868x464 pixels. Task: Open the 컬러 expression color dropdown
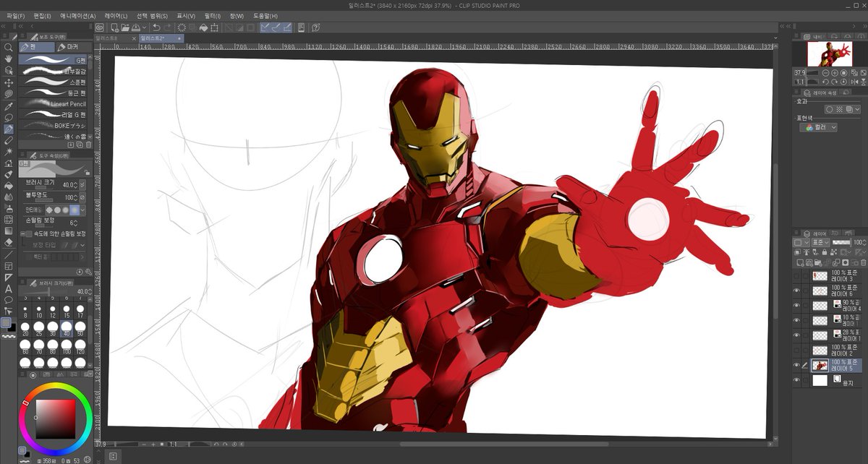click(819, 127)
